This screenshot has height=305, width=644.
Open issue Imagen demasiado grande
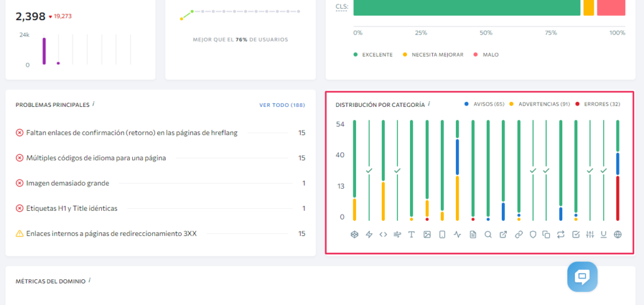(68, 183)
